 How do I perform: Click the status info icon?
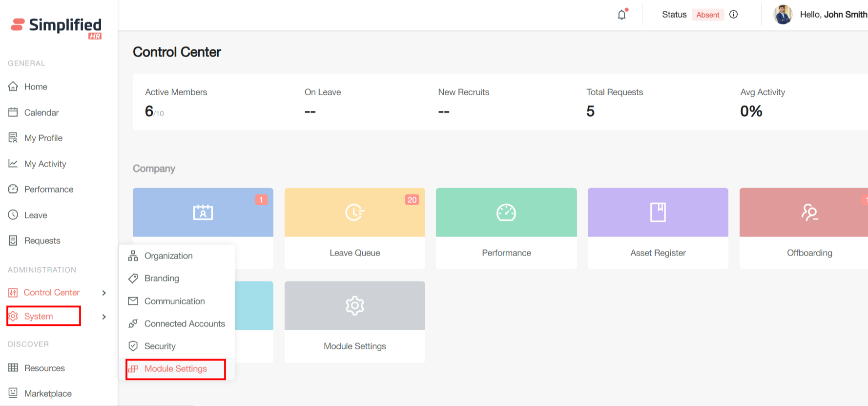click(x=733, y=15)
